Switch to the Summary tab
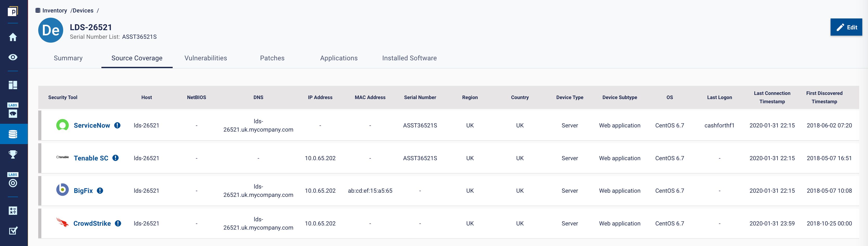Image resolution: width=868 pixels, height=246 pixels. click(68, 58)
